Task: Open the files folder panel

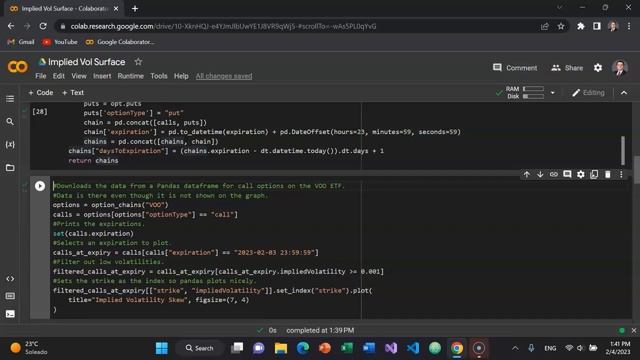Action: point(10,168)
